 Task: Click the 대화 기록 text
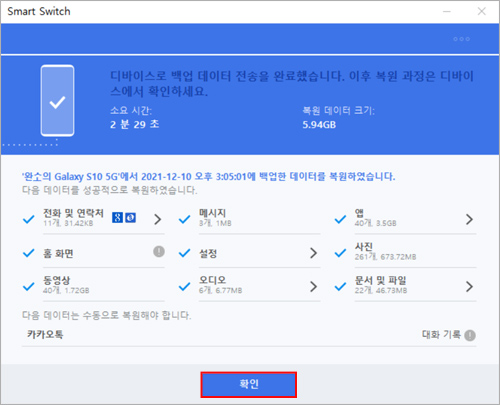click(441, 334)
